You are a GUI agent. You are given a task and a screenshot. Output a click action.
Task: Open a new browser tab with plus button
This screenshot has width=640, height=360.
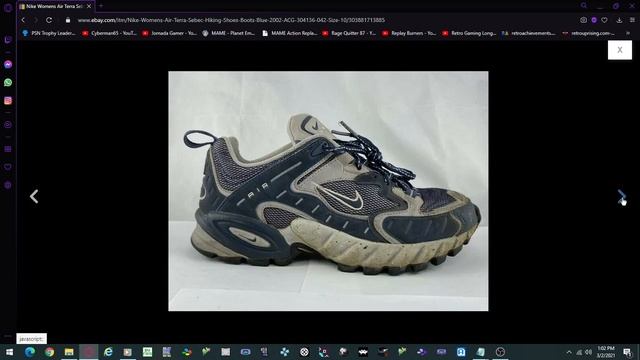(x=101, y=6)
